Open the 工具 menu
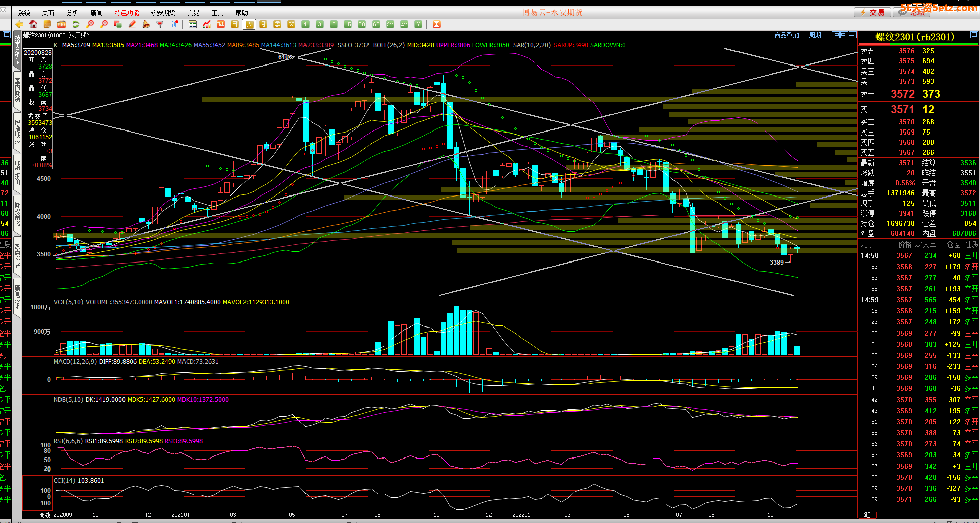The width and height of the screenshot is (980, 523). coord(218,13)
